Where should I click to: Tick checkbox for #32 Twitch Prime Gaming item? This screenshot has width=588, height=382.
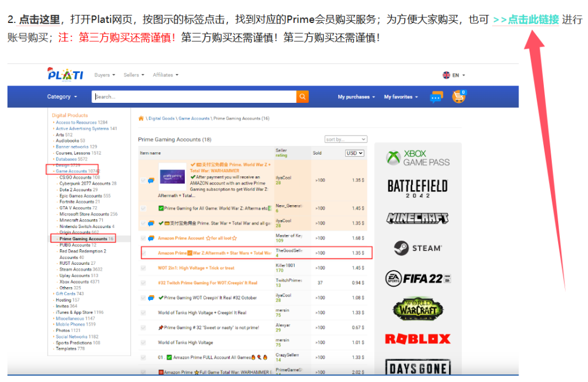tap(143, 283)
